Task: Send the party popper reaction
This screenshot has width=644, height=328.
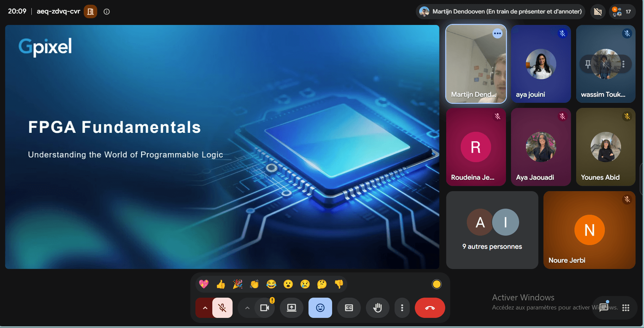Action: click(238, 284)
